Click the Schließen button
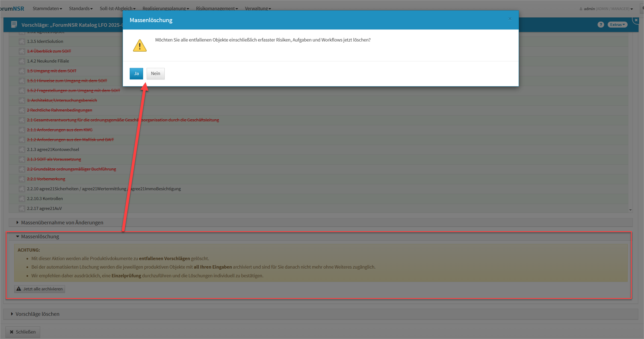Image resolution: width=644 pixels, height=339 pixels. (23, 332)
